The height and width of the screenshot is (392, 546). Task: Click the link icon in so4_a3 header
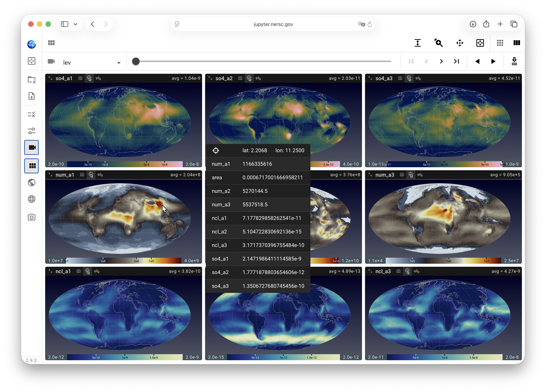(418, 78)
